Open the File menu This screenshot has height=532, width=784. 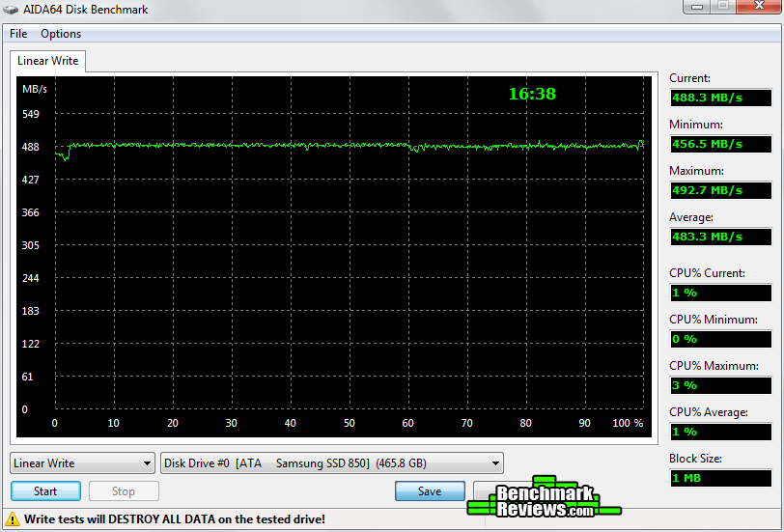point(18,34)
